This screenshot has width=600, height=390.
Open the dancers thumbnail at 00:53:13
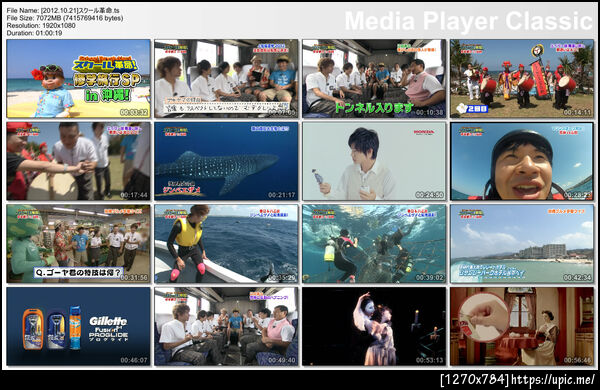click(374, 326)
